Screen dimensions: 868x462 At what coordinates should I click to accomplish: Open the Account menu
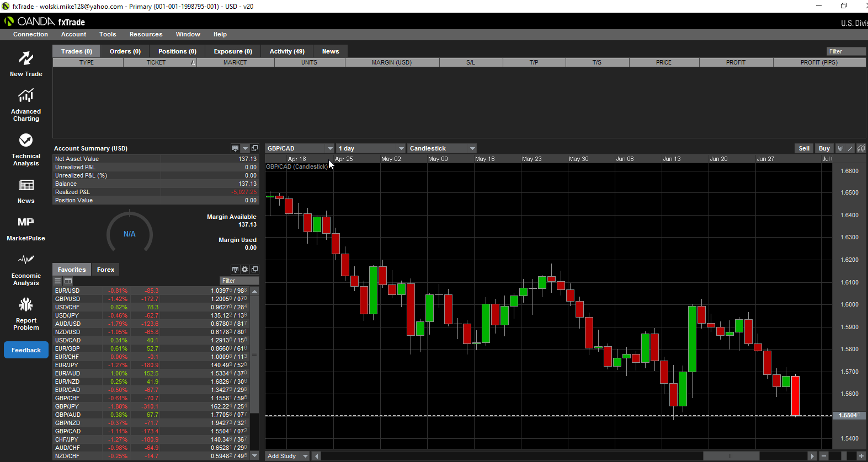[73, 34]
